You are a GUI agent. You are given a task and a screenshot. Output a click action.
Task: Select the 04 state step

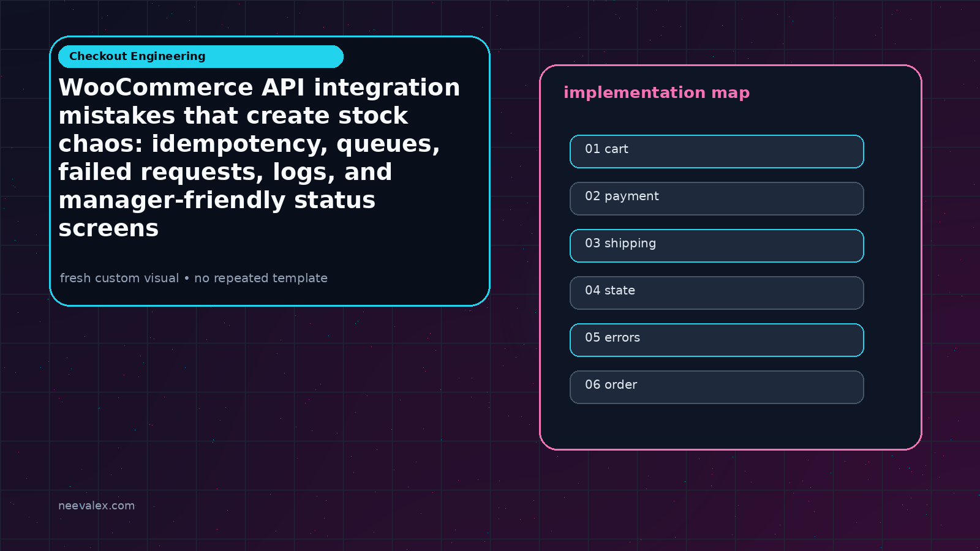[x=717, y=293]
